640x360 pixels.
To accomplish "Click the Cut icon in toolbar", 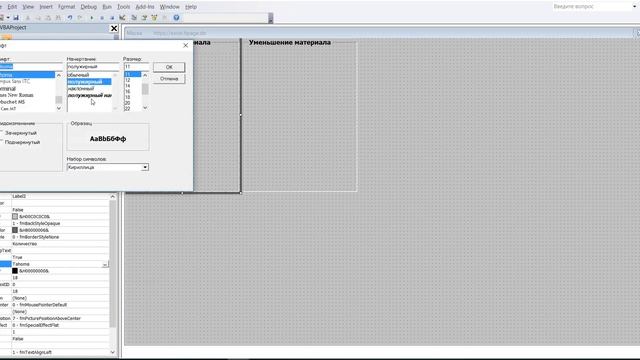I will (x=28, y=18).
